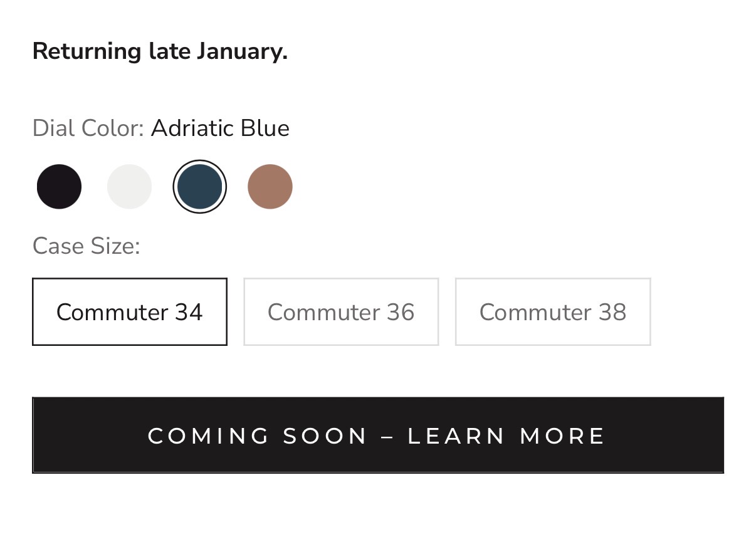Click the 'Returning late January.' notice text
The width and height of the screenshot is (756, 537).
(160, 51)
